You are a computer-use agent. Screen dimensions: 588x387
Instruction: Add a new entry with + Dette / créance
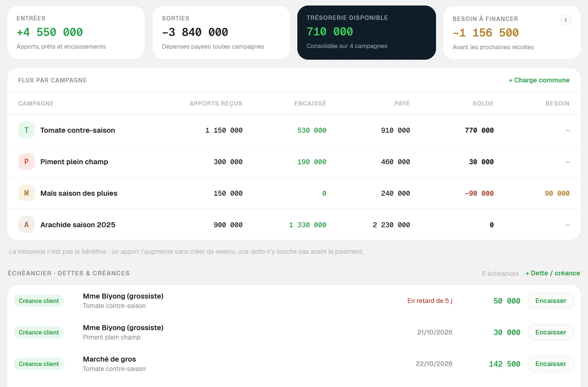553,273
